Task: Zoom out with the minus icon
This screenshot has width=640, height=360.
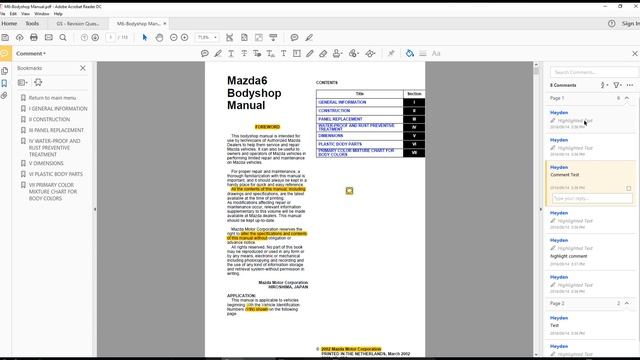Action: (173, 38)
